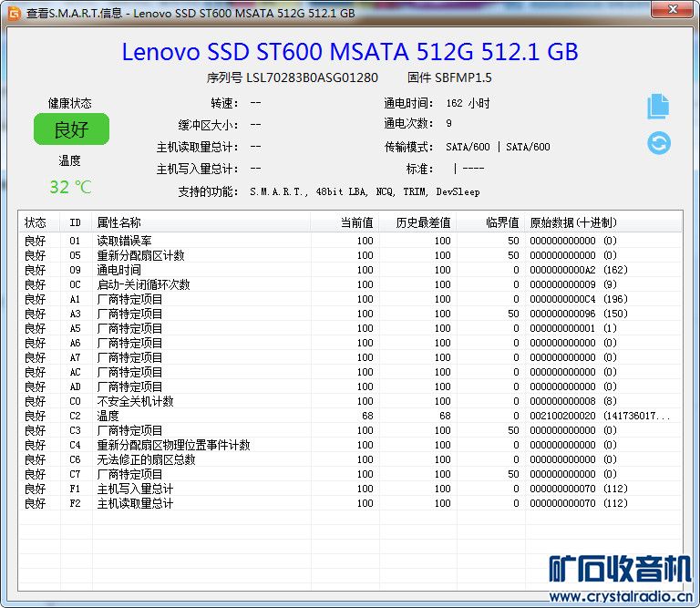Click ID A5 in the table

(75, 328)
